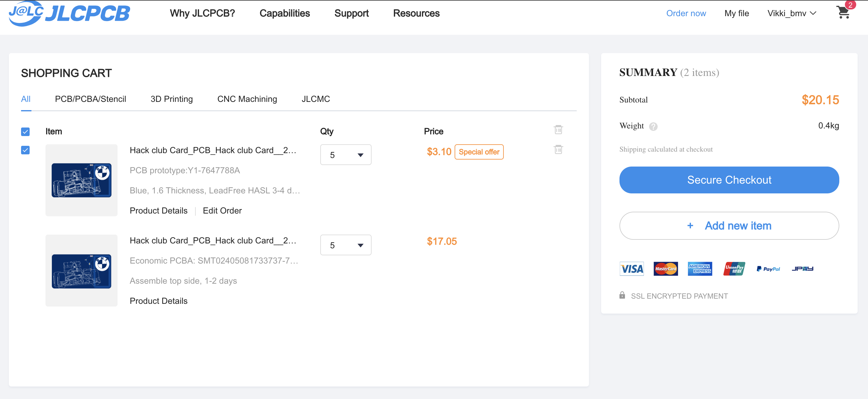Toggle the select-all Item checkbox
Image resolution: width=868 pixels, height=399 pixels.
[x=25, y=132]
